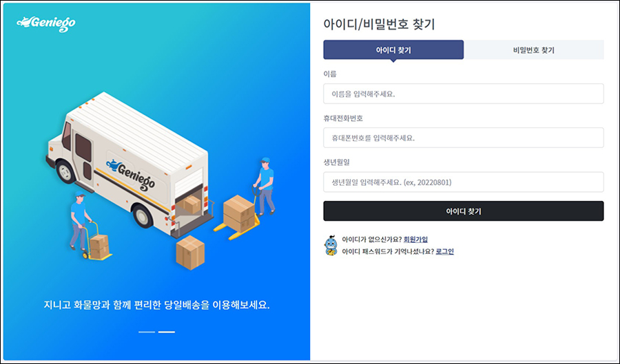The width and height of the screenshot is (620, 364).
Task: Focus the 이름 name input field
Action: pos(464,94)
